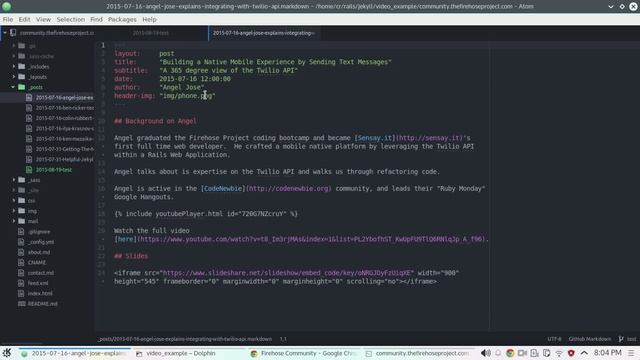This screenshot has height=360, width=640.
Task: Collapse the _posts folder arrow
Action: [13, 87]
